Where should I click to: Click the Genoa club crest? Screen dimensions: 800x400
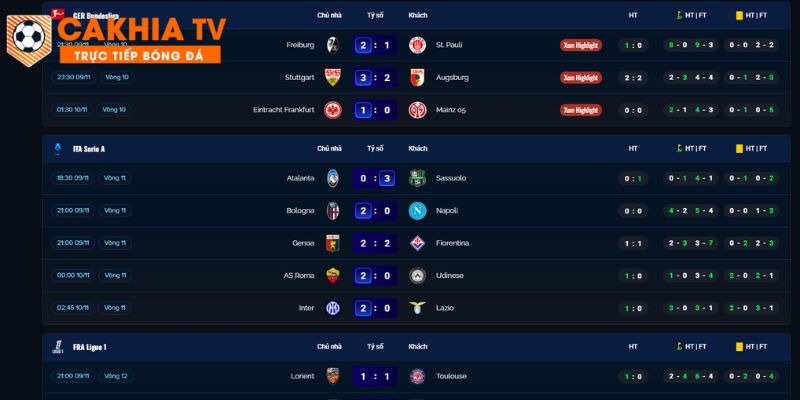(x=333, y=243)
